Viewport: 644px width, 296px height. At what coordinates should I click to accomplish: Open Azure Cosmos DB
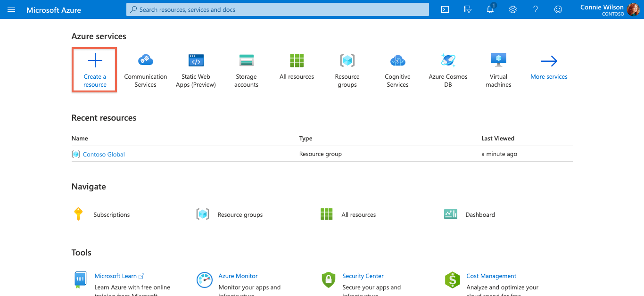(448, 70)
